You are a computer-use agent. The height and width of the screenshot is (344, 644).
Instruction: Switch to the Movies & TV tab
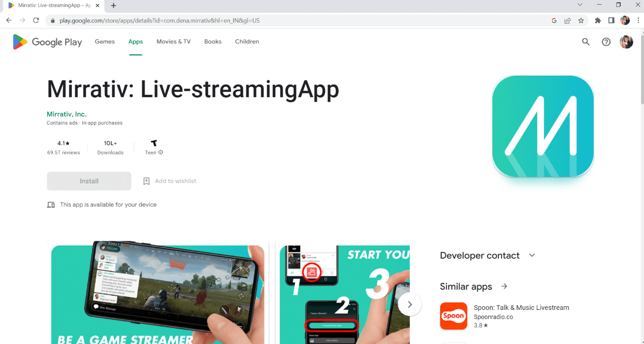point(173,42)
